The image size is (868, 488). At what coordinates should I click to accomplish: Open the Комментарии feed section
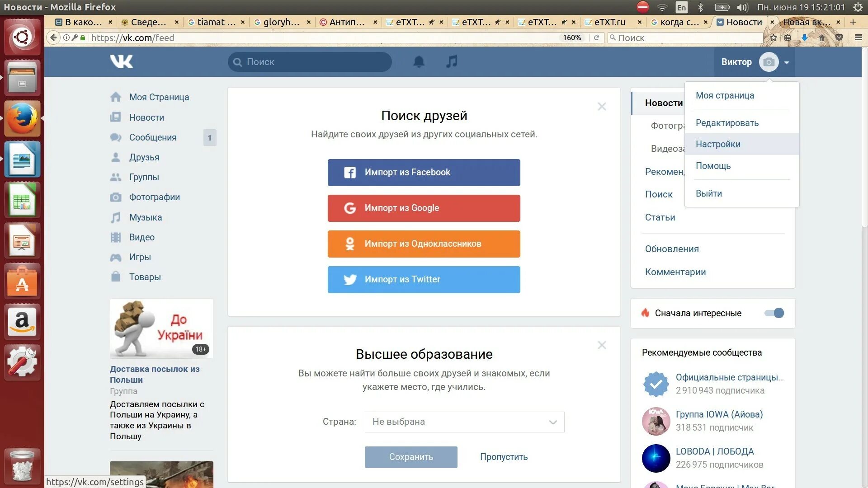675,272
